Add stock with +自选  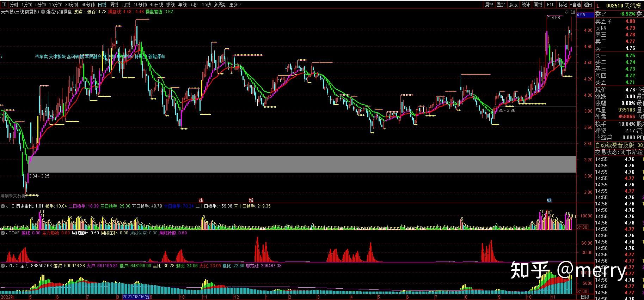click(575, 5)
